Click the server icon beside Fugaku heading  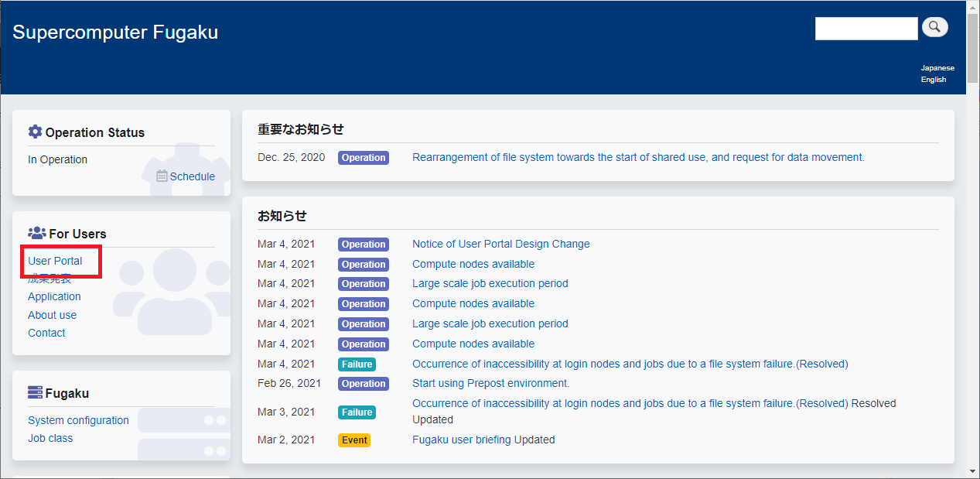(35, 393)
